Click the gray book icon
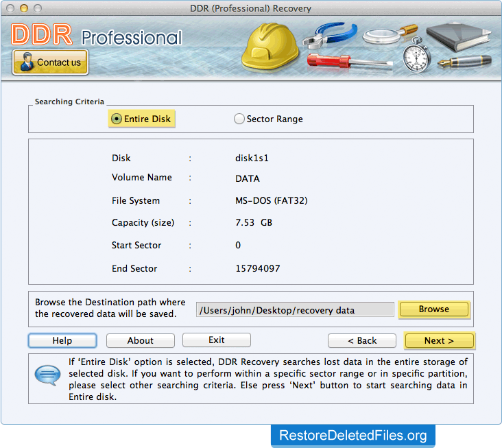502x448 pixels. [x=459, y=36]
